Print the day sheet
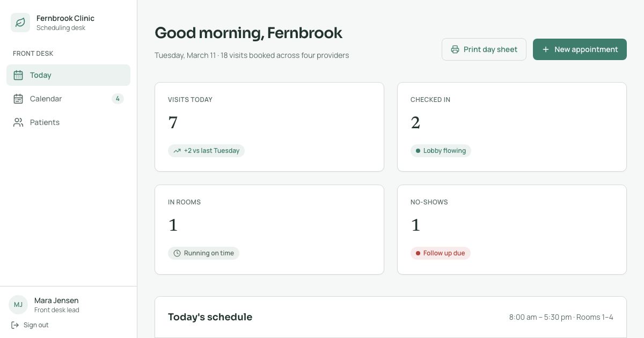This screenshot has width=644, height=338. point(484,49)
